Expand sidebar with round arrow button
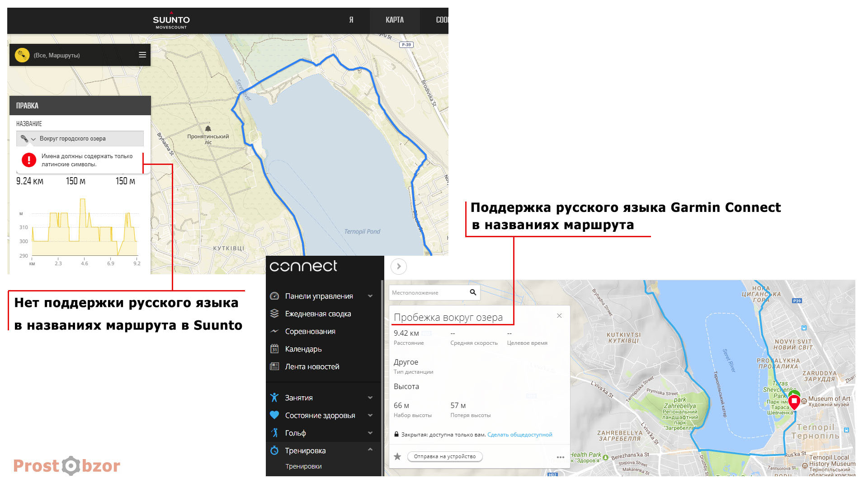 tap(399, 267)
